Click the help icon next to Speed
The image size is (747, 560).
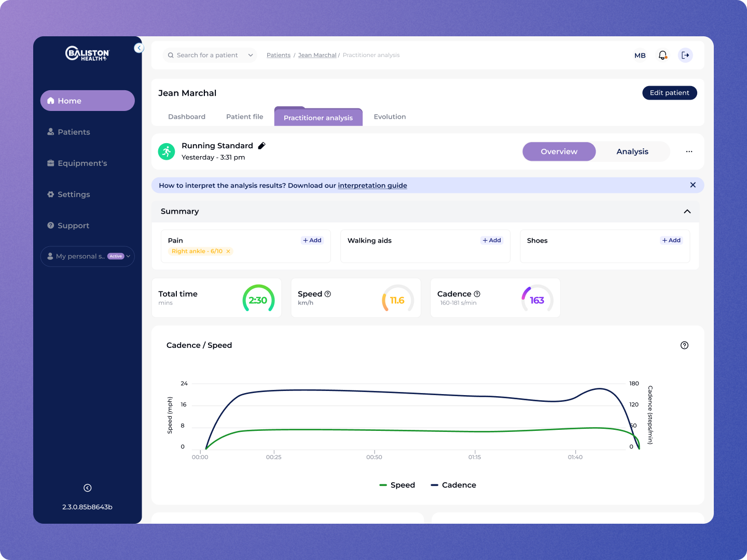pyautogui.click(x=328, y=294)
